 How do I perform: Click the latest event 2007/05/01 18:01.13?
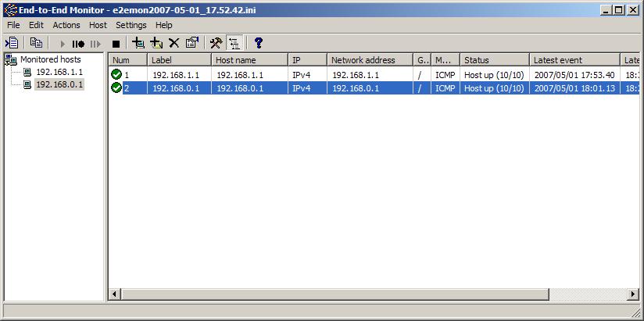pyautogui.click(x=574, y=88)
